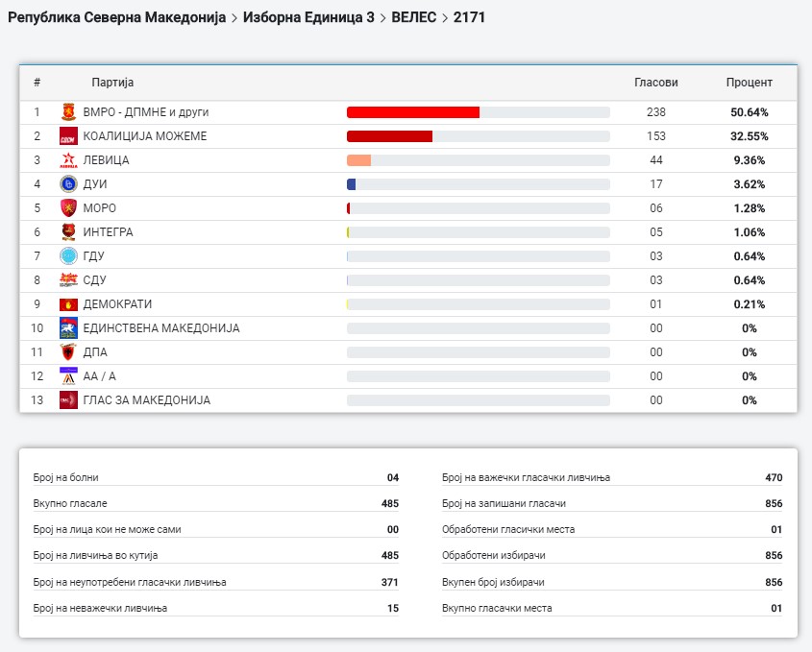Select the ДЕМОКРАТИ party row name
The image size is (812, 652).
(x=117, y=304)
